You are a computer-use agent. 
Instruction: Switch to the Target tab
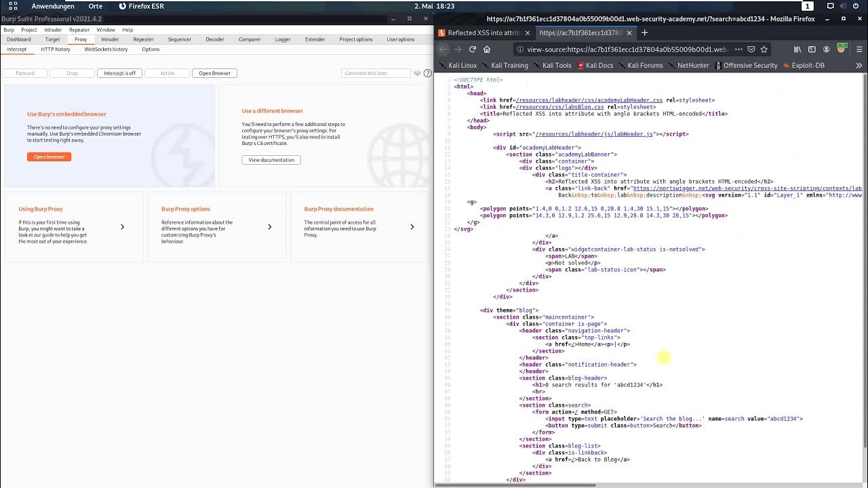[52, 39]
